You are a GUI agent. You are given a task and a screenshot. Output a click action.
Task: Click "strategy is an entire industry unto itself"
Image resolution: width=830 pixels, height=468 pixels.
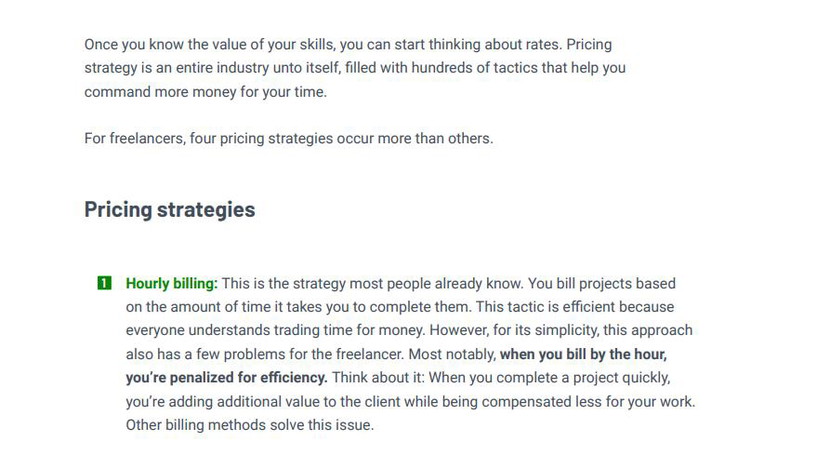click(212, 68)
